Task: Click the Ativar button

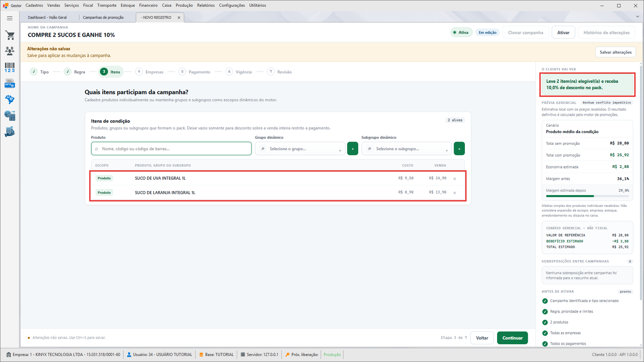Action: click(563, 33)
